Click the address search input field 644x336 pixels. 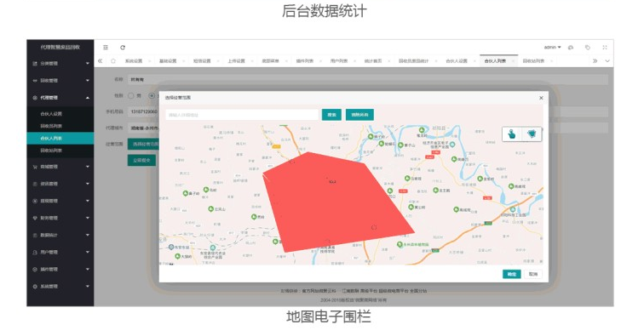click(242, 115)
